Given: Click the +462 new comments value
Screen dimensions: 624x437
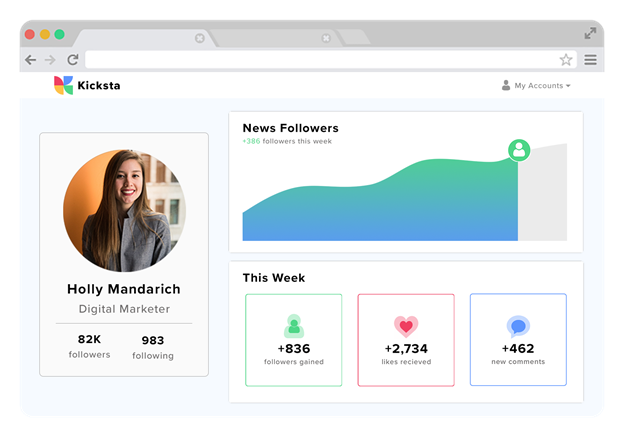Looking at the screenshot, I should [x=518, y=349].
